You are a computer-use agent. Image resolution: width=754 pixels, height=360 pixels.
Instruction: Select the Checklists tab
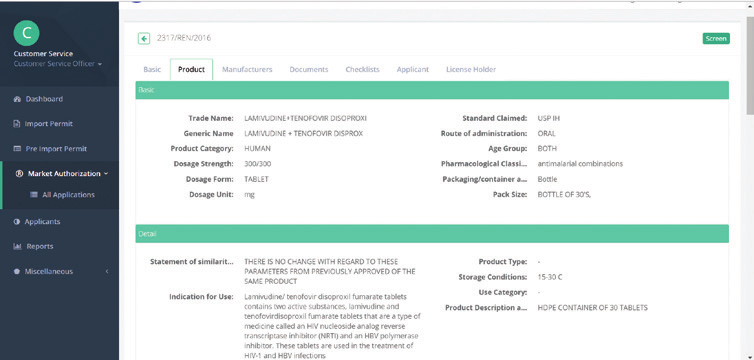point(363,69)
